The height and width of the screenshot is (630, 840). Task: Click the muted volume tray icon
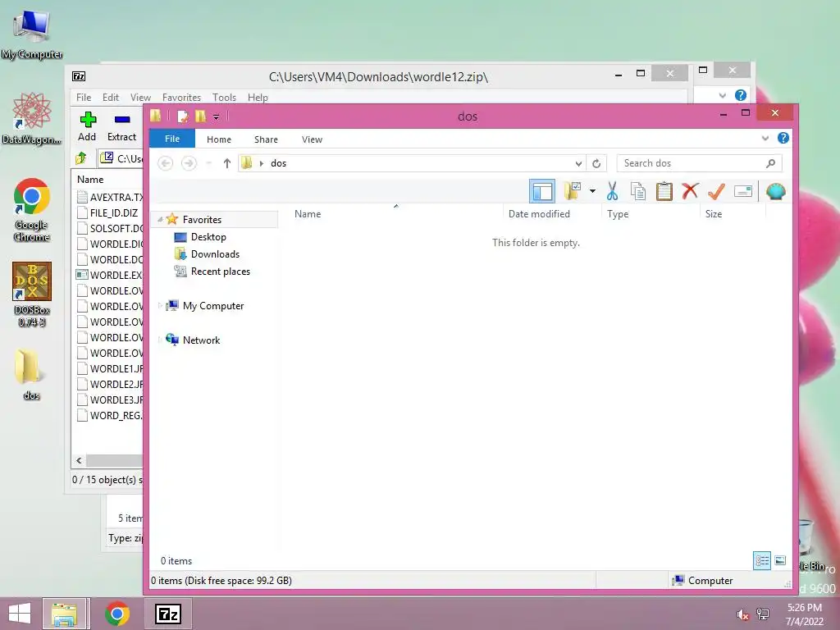click(742, 614)
